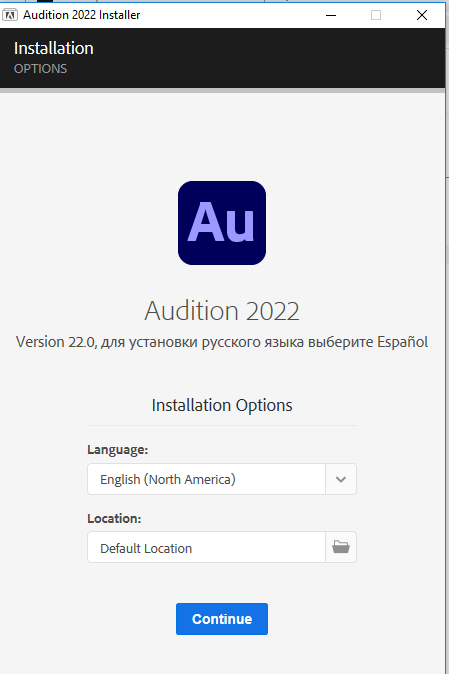Click the Installation header title
This screenshot has height=674, width=449.
[x=54, y=48]
